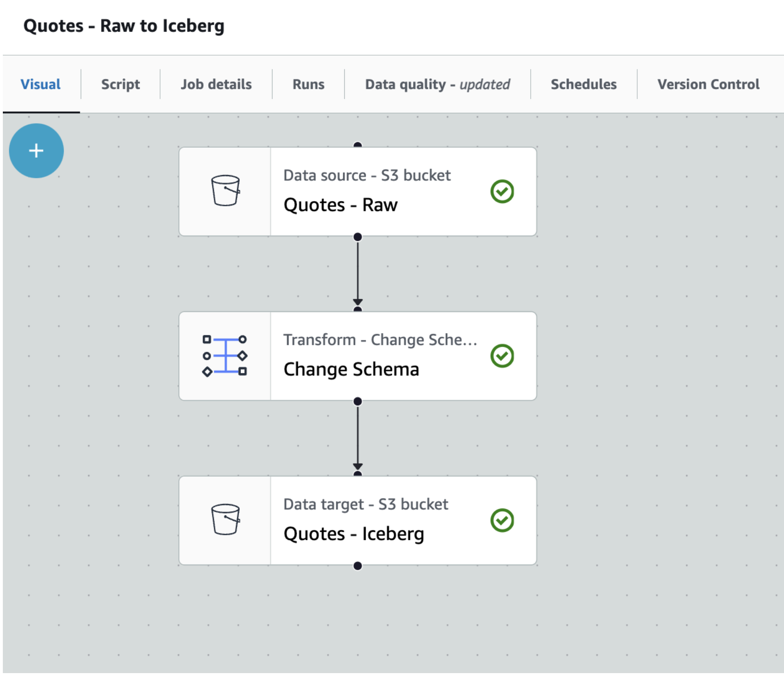Select the Visual tab
Screen dimensions: 784x675
click(41, 84)
